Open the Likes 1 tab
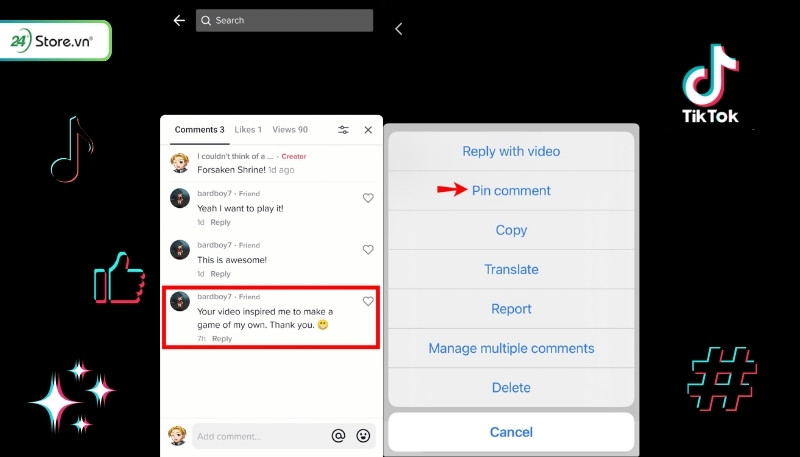This screenshot has height=457, width=800. 248,130
